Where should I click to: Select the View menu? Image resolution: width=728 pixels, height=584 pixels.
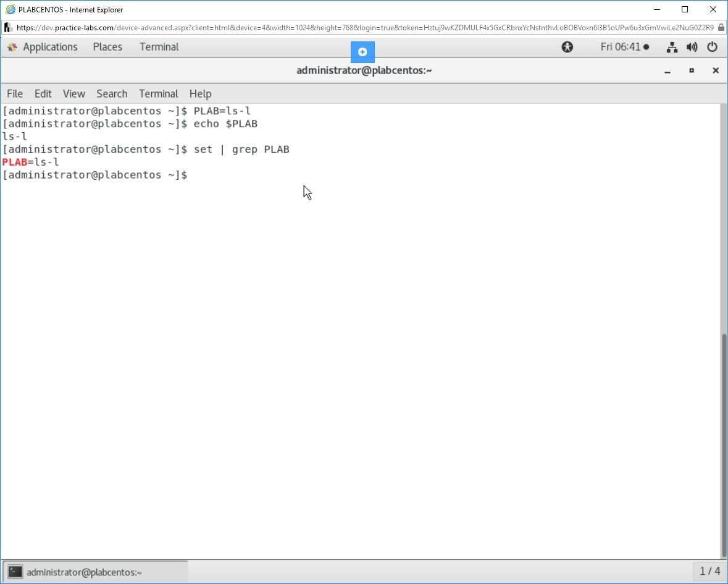point(73,94)
